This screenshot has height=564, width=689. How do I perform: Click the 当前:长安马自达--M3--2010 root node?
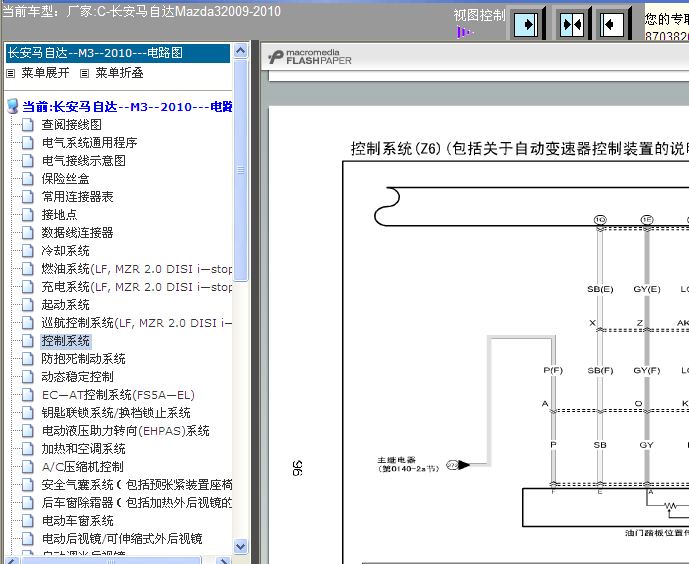(x=127, y=107)
